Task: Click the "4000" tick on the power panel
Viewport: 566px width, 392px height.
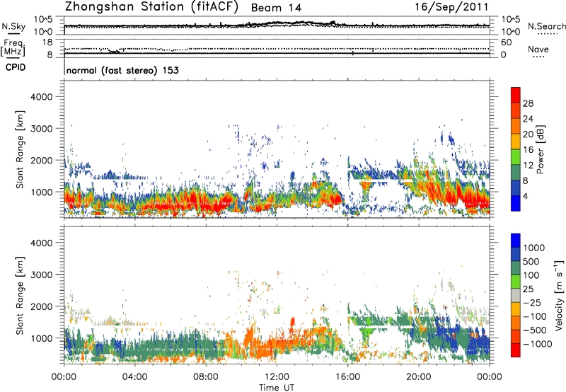Action: [x=42, y=97]
